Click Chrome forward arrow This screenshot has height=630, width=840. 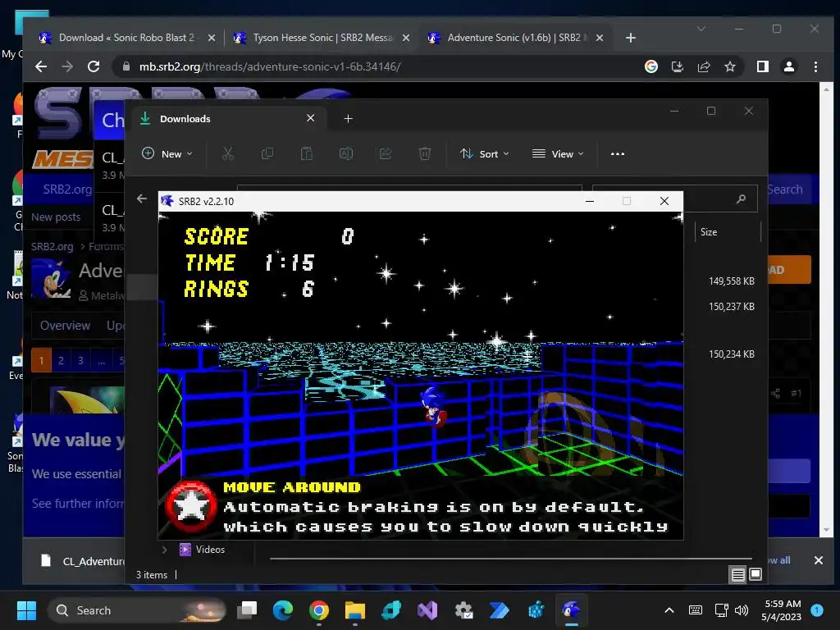click(67, 66)
